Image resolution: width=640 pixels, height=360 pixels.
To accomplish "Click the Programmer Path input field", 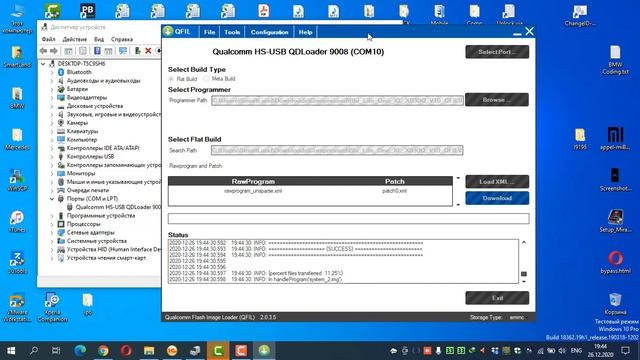I will 337,100.
